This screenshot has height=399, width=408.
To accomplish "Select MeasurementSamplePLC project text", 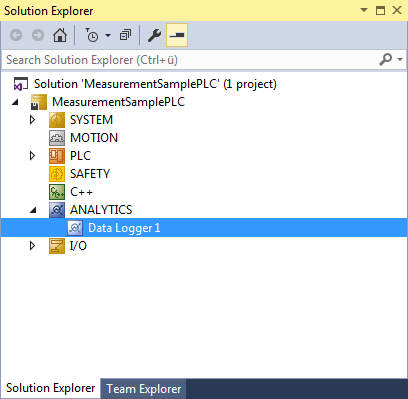I will point(119,102).
